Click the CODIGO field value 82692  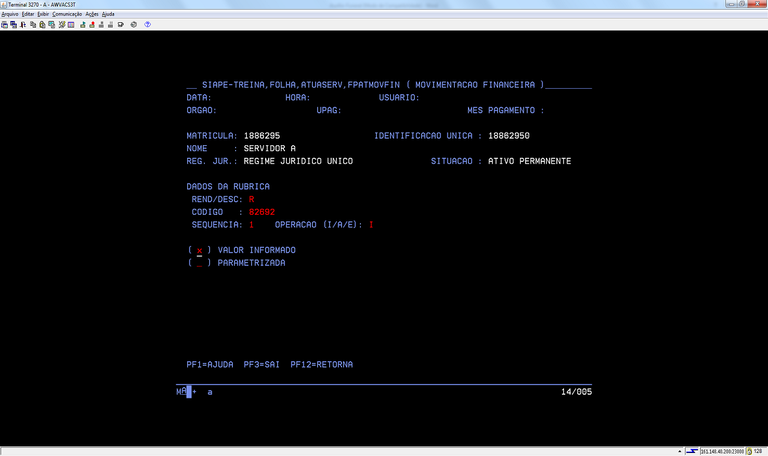pyautogui.click(x=262, y=212)
